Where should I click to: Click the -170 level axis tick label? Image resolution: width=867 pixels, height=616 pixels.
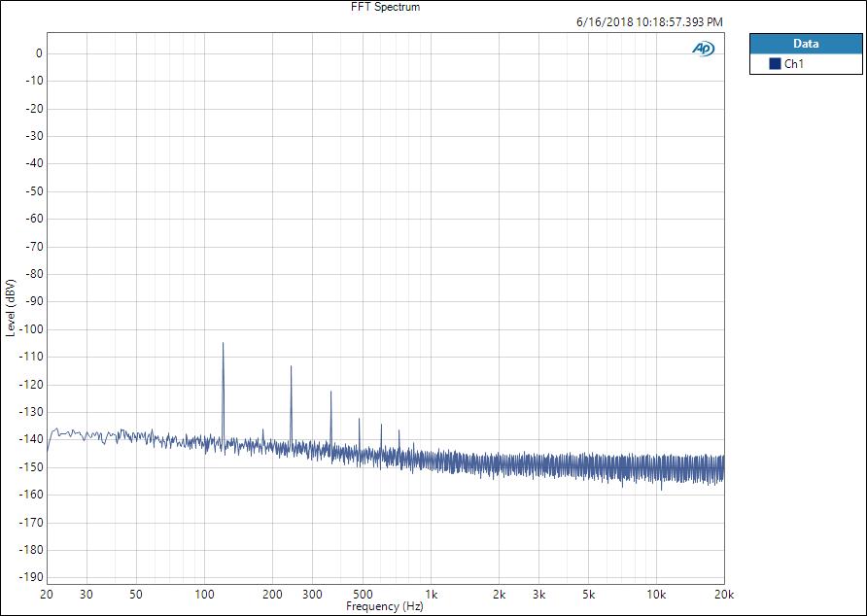pos(30,523)
